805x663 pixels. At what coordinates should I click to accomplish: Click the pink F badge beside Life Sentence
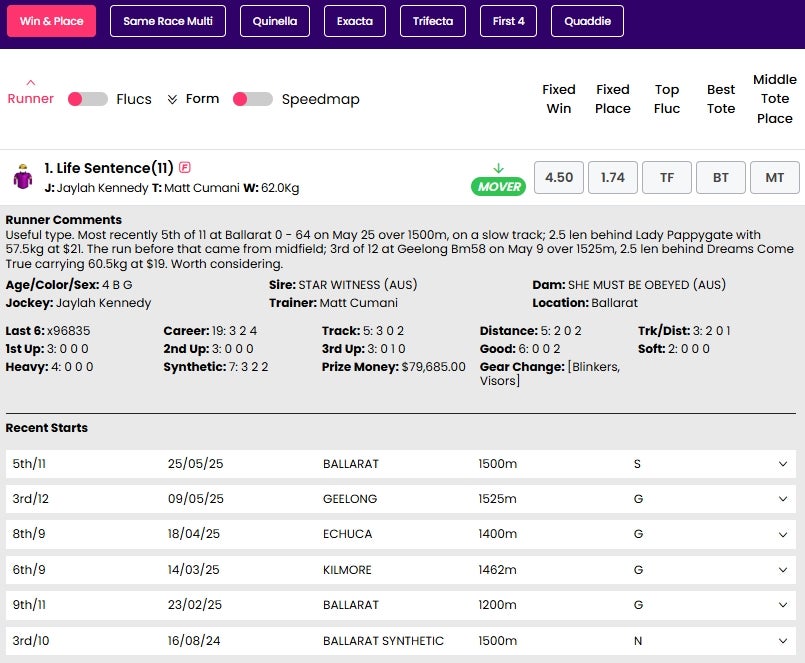185,167
